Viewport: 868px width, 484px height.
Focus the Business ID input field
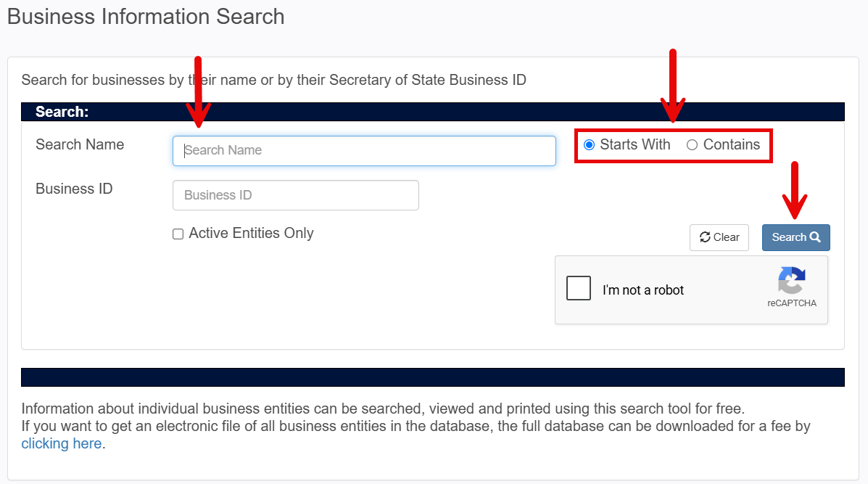point(296,195)
